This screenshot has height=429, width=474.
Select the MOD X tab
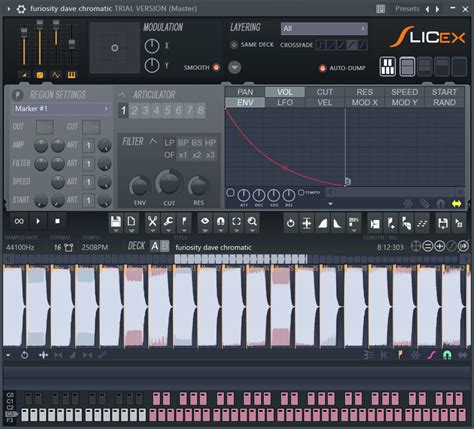pyautogui.click(x=364, y=102)
